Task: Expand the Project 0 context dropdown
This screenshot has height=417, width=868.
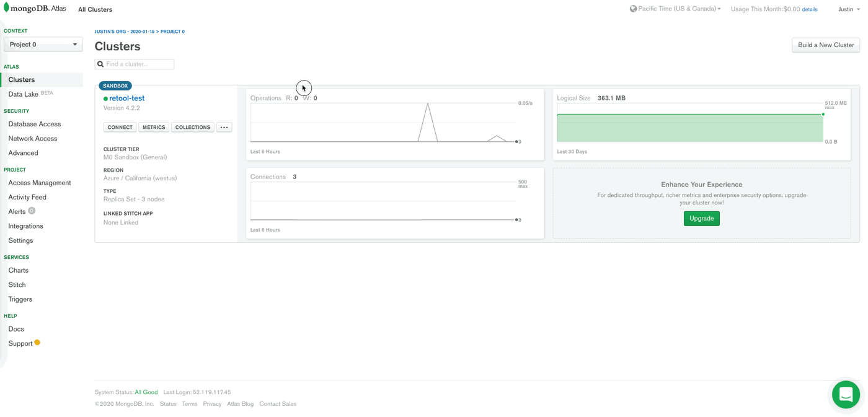Action: point(43,45)
